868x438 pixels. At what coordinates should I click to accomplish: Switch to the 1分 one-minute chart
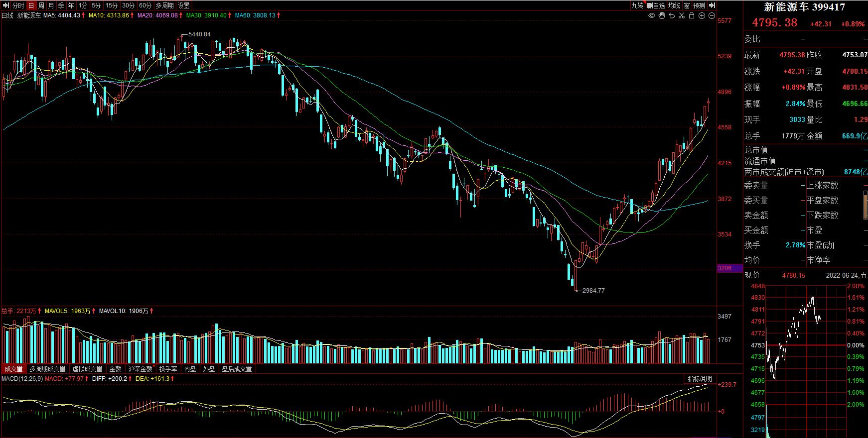(83, 5)
